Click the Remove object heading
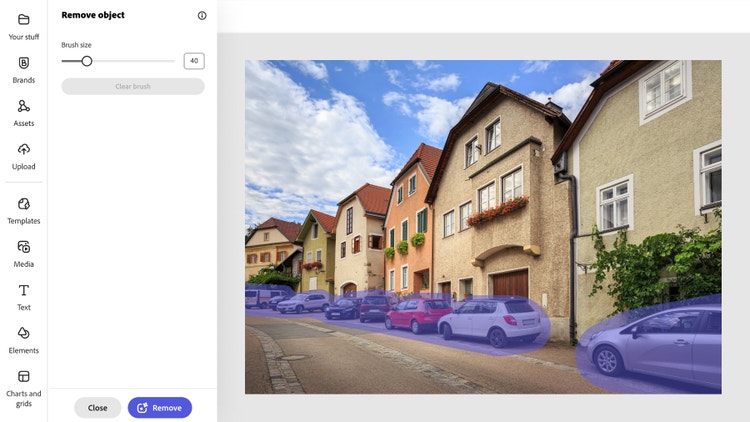The height and width of the screenshot is (422, 750). coord(93,15)
